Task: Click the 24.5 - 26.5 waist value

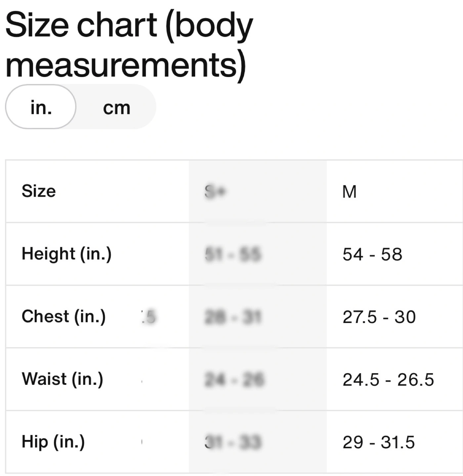Action: click(388, 379)
